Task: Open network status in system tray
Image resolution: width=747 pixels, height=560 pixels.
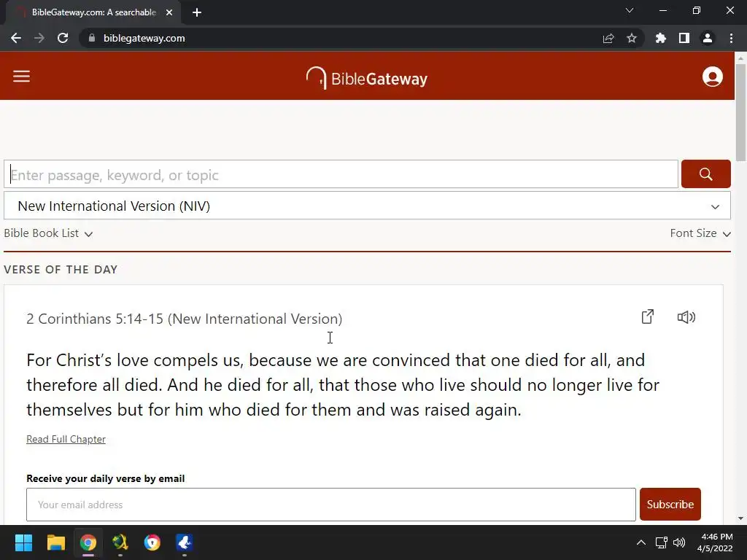Action: (x=661, y=542)
